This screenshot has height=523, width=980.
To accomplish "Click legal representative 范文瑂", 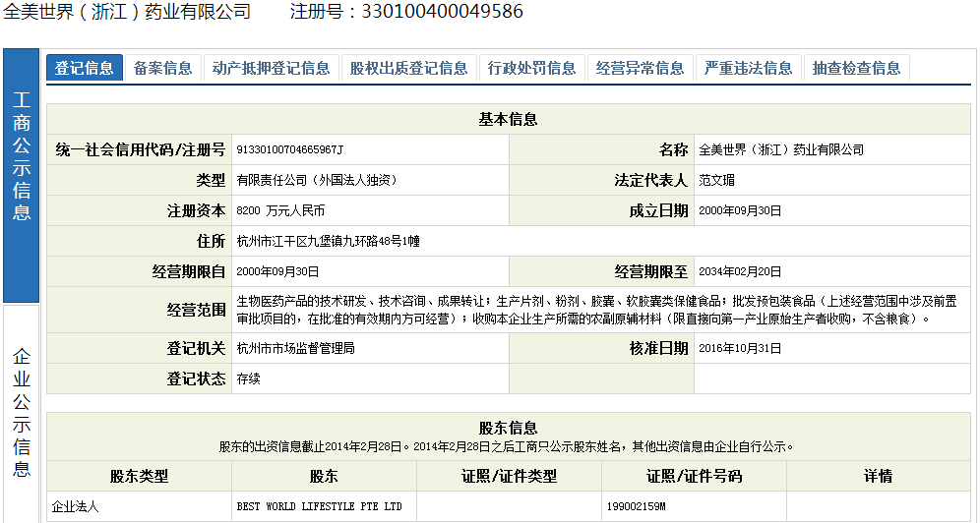I will pyautogui.click(x=717, y=180).
